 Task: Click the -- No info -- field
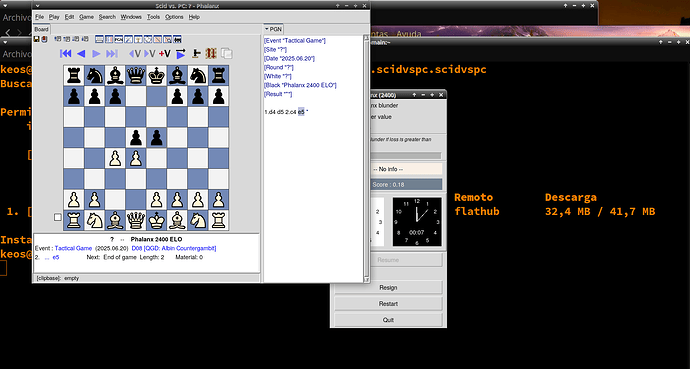(405, 169)
